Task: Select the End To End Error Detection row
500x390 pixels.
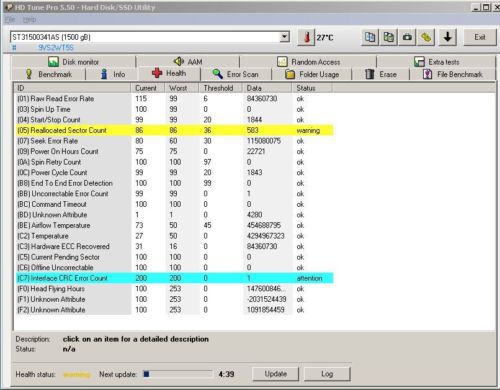Action: click(x=175, y=183)
